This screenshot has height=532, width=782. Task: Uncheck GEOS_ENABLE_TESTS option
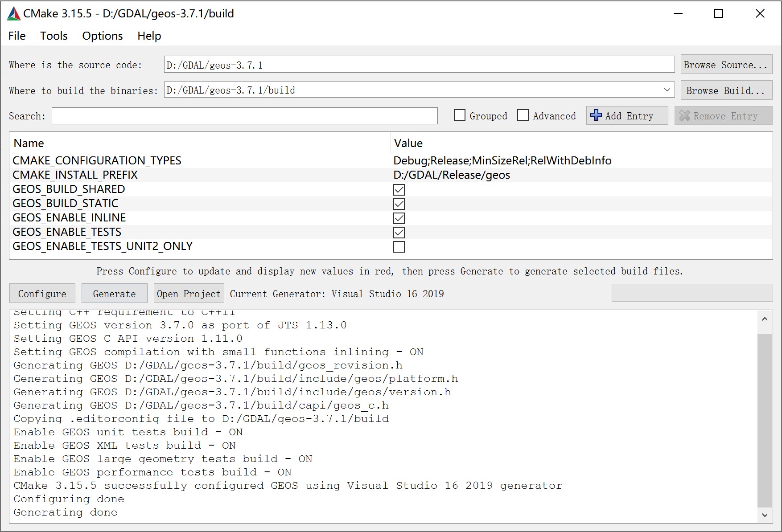pos(399,233)
